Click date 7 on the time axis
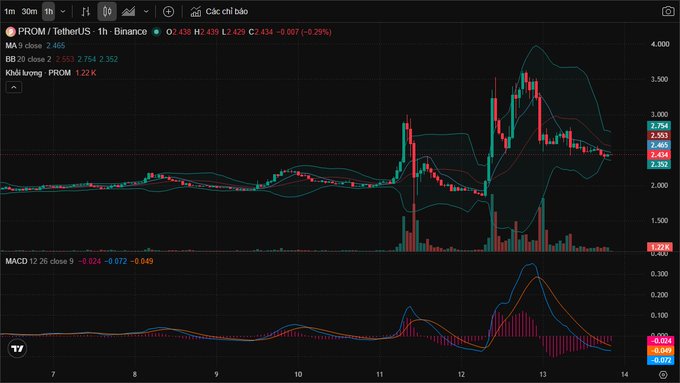 click(x=53, y=374)
